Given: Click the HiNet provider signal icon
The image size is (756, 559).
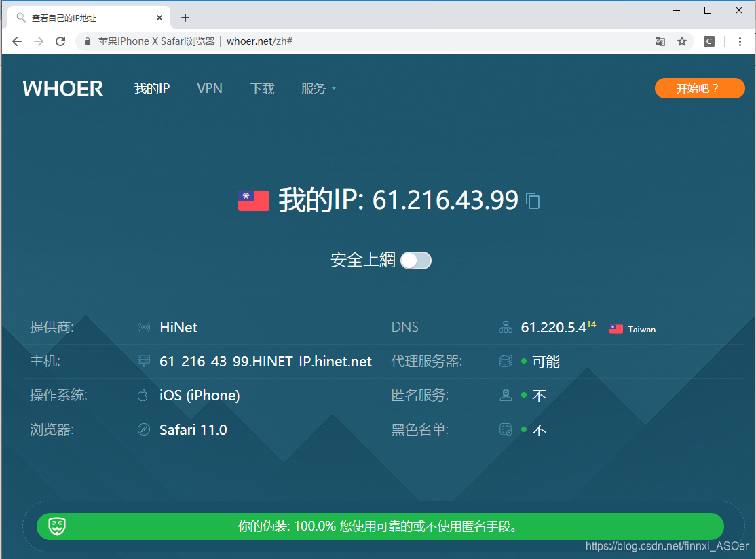Looking at the screenshot, I should click(144, 328).
